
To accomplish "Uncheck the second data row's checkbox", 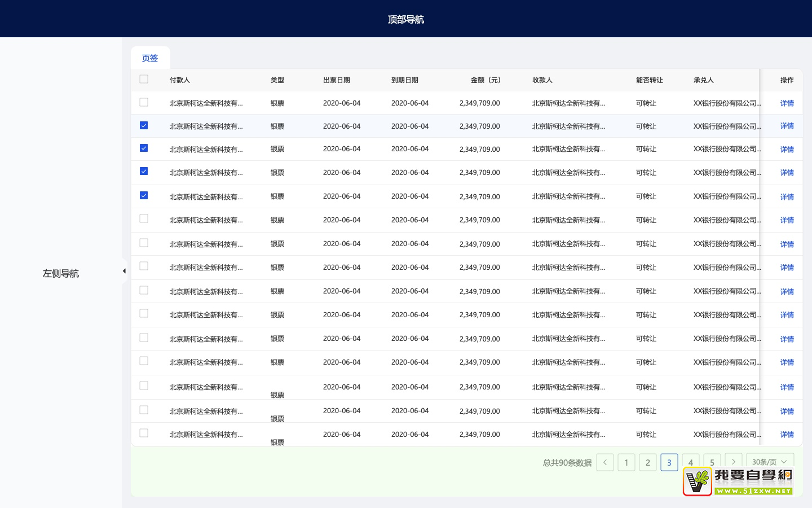I will pyautogui.click(x=144, y=125).
